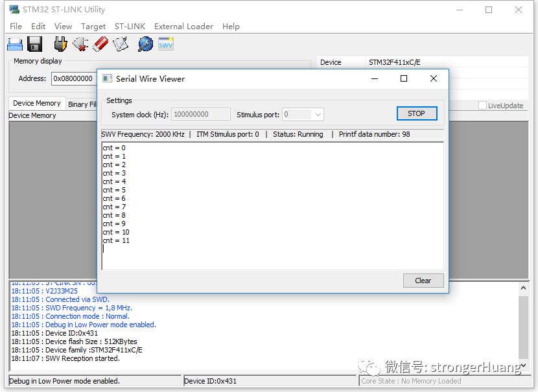
Task: Click the 'cnt = 0' output line
Action: [114, 148]
